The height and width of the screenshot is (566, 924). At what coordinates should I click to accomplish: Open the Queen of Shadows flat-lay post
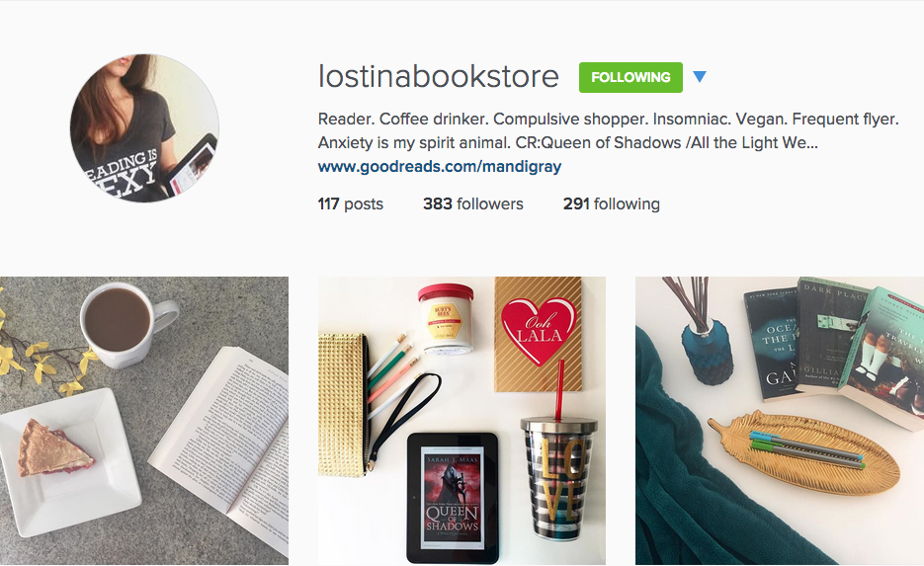click(462, 421)
